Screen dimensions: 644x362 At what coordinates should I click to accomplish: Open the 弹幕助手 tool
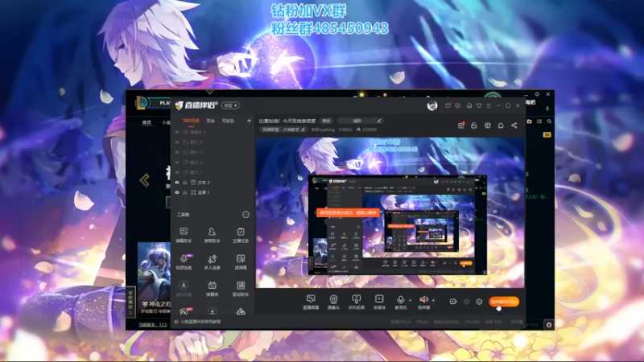(x=184, y=235)
